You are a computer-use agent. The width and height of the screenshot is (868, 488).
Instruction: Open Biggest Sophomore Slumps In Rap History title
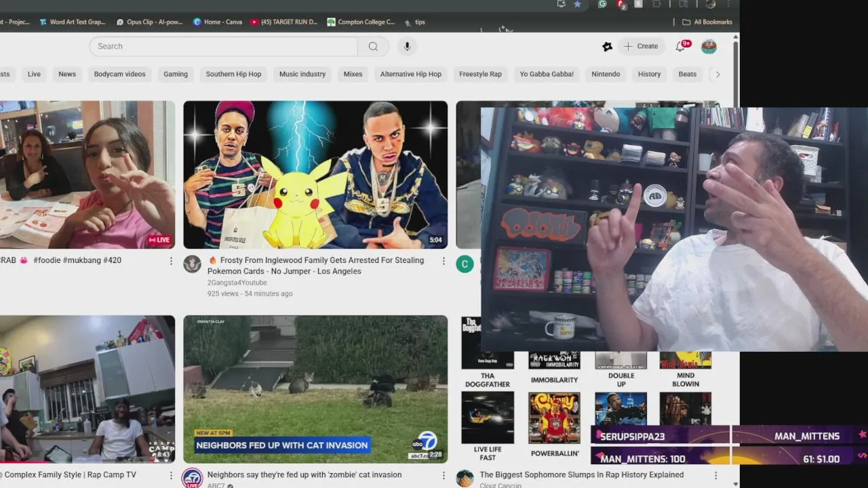[x=582, y=475]
